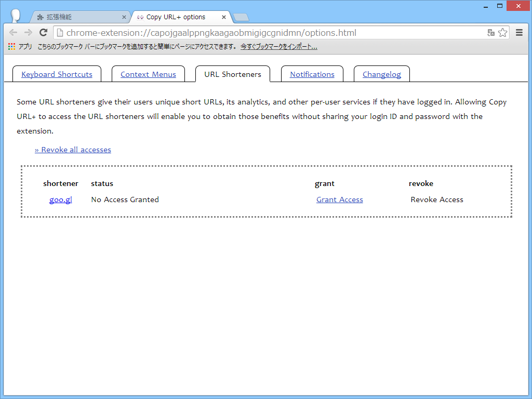Select the URL Shorteners tab

pos(233,74)
